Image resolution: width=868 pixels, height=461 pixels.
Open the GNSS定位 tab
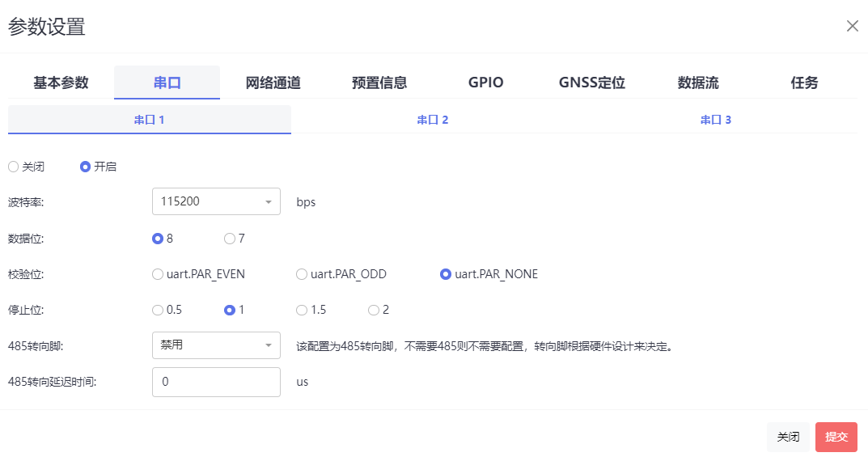coord(592,82)
